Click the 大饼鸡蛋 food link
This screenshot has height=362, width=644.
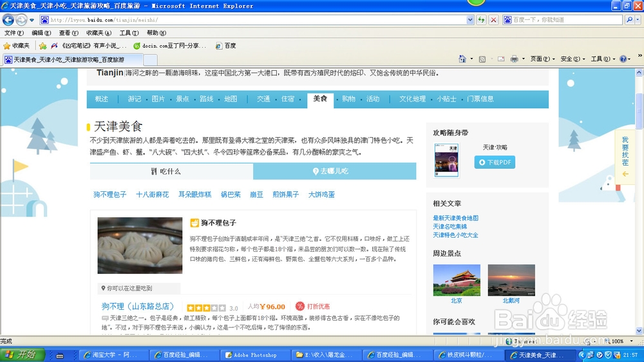click(321, 195)
